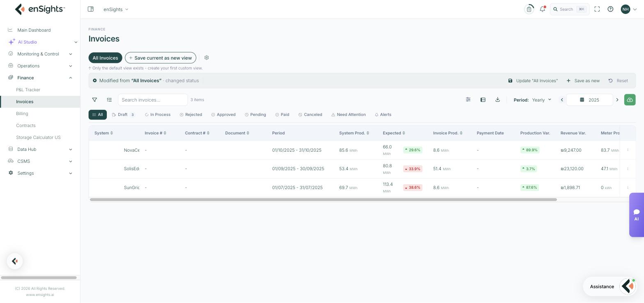
Task: Enter fullscreen mode
Action: pos(597,9)
